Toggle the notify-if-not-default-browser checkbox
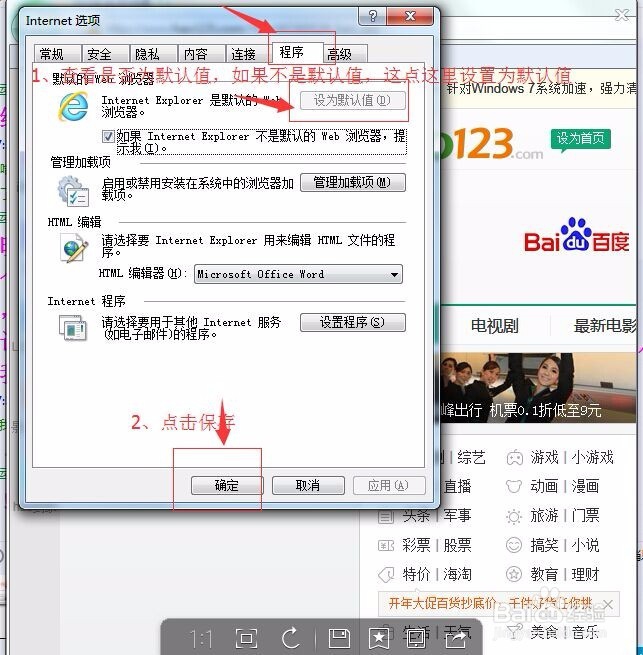The height and width of the screenshot is (655, 643). pos(108,136)
